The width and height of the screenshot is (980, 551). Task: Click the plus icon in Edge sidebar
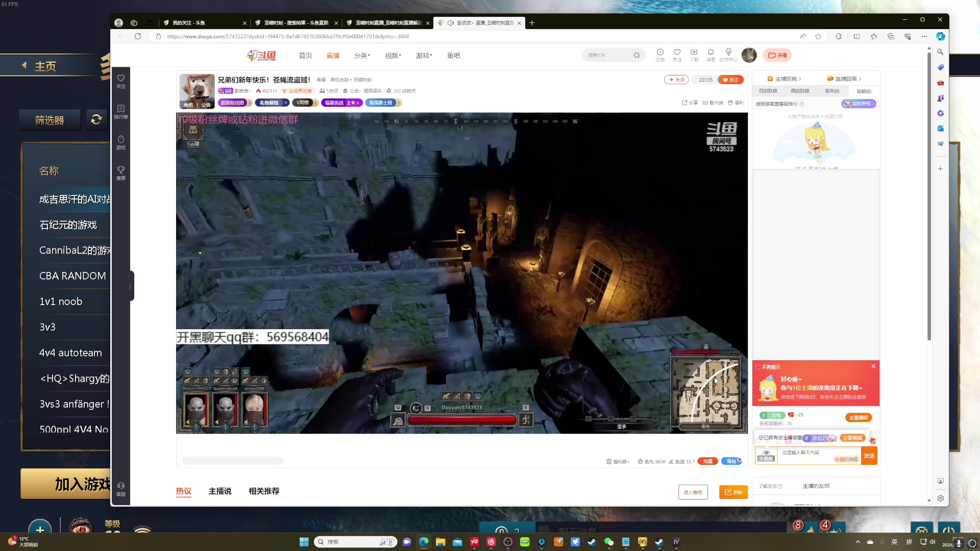[x=940, y=168]
